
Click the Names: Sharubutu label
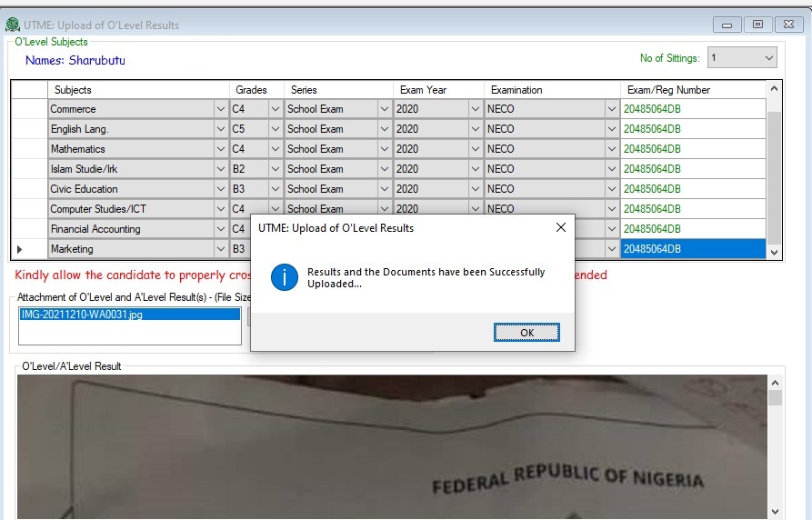click(x=75, y=60)
